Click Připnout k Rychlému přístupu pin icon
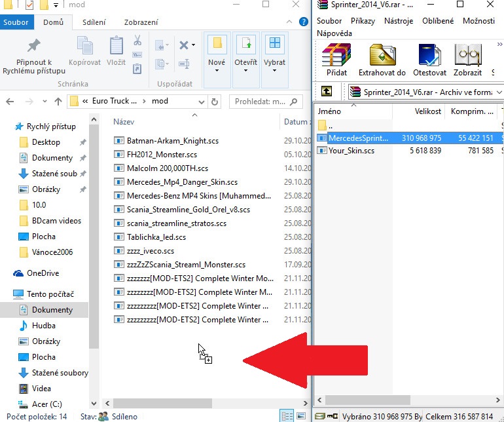This screenshot has height=422, width=504. coord(33,46)
